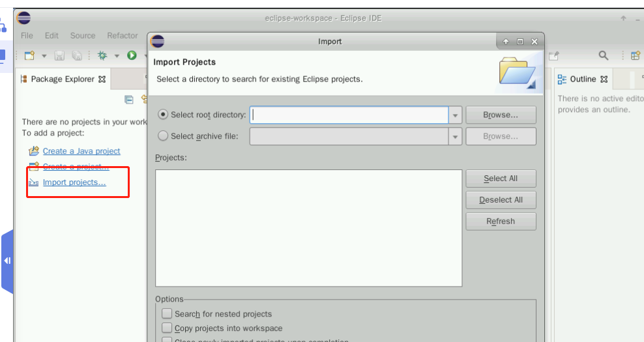644x342 pixels.
Task: Click the Create a Java project icon
Action: pos(34,151)
